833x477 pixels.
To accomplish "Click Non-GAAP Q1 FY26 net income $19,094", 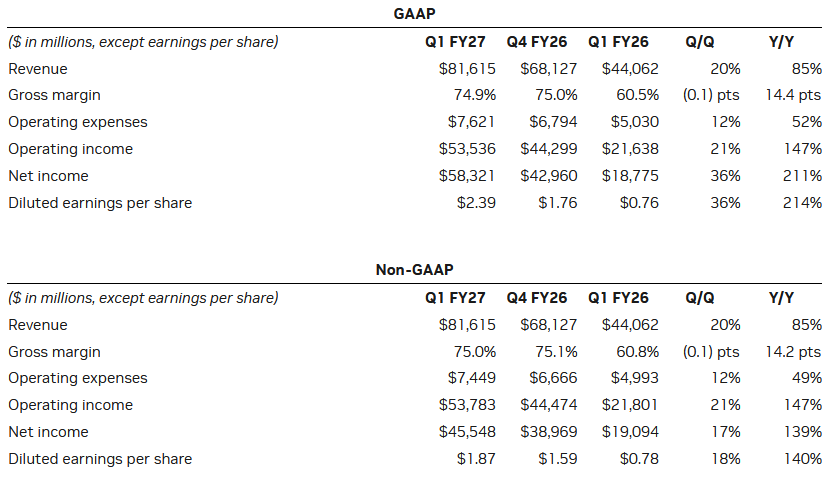I will (630, 432).
